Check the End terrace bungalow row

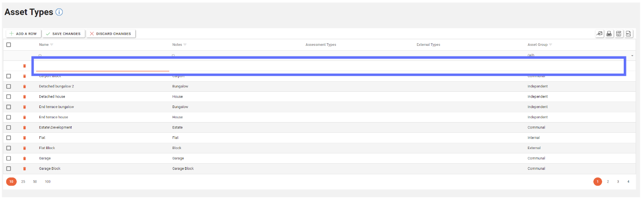9,107
